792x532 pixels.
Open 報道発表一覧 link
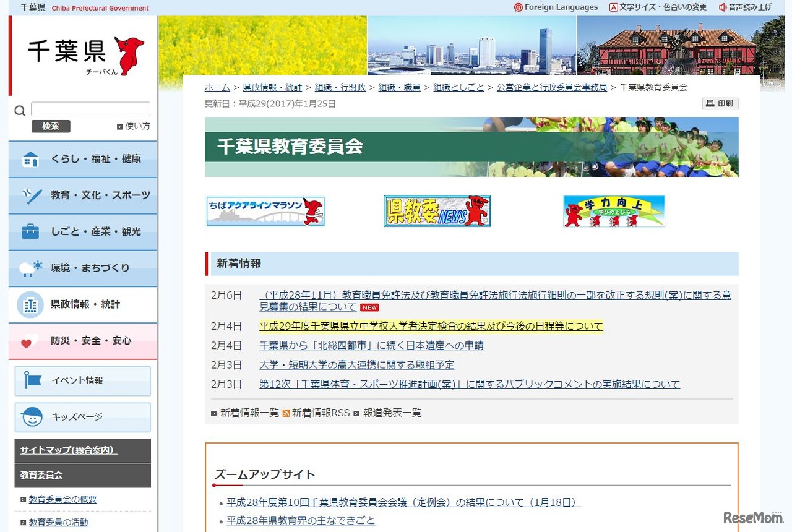[x=392, y=413]
